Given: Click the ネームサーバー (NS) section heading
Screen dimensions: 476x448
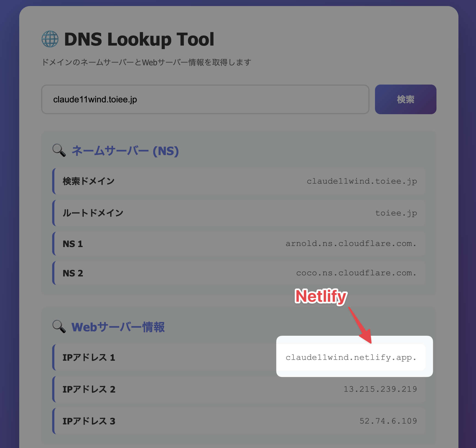Looking at the screenshot, I should 125,151.
